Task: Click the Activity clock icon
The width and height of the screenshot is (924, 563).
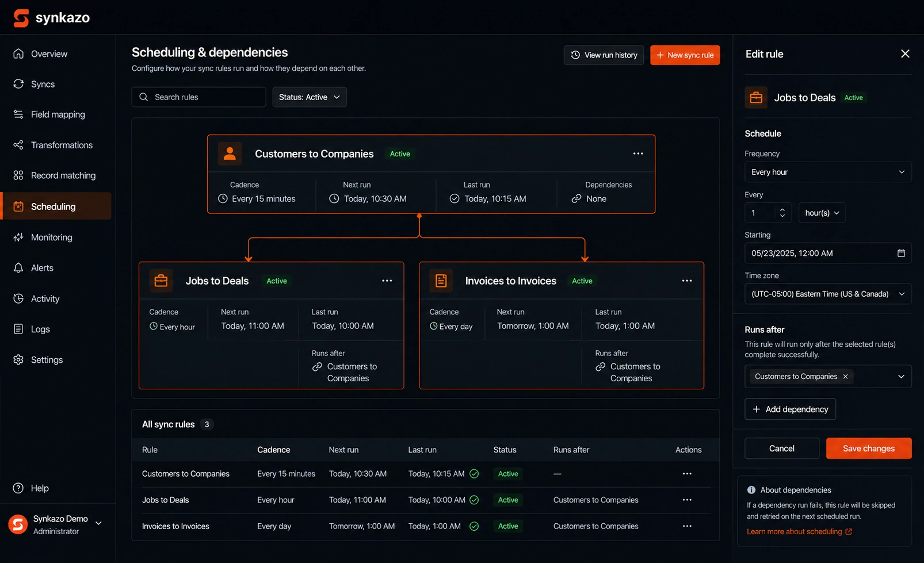Action: pos(18,298)
